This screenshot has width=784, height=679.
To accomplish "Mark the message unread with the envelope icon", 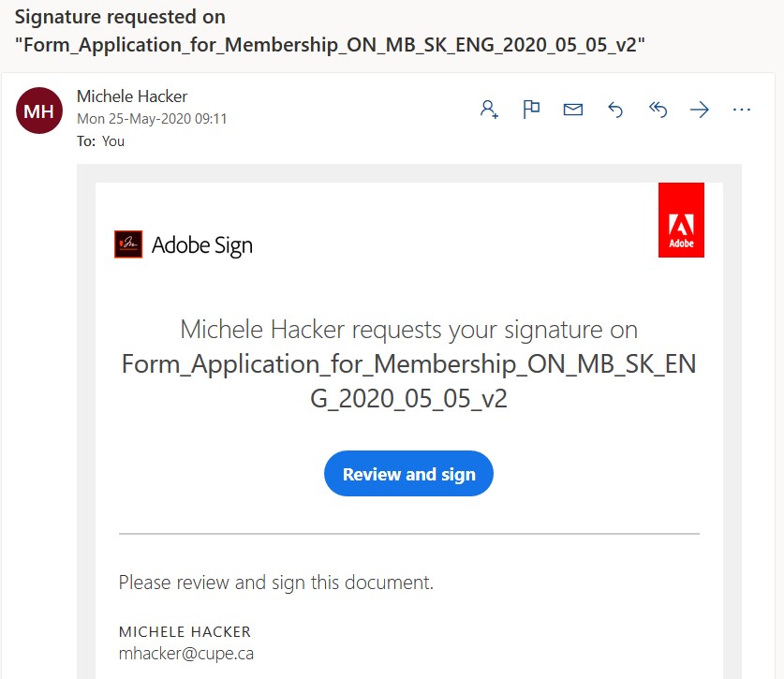I will pos(573,109).
